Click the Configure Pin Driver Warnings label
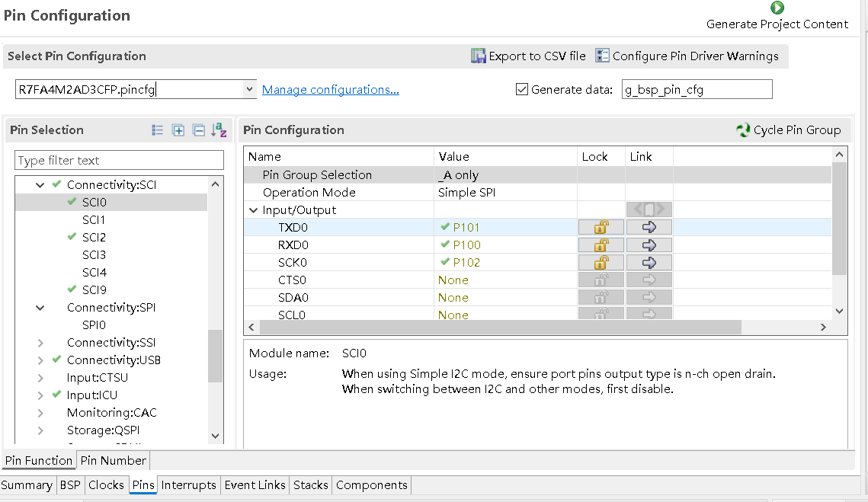The width and height of the screenshot is (868, 502). click(x=695, y=56)
